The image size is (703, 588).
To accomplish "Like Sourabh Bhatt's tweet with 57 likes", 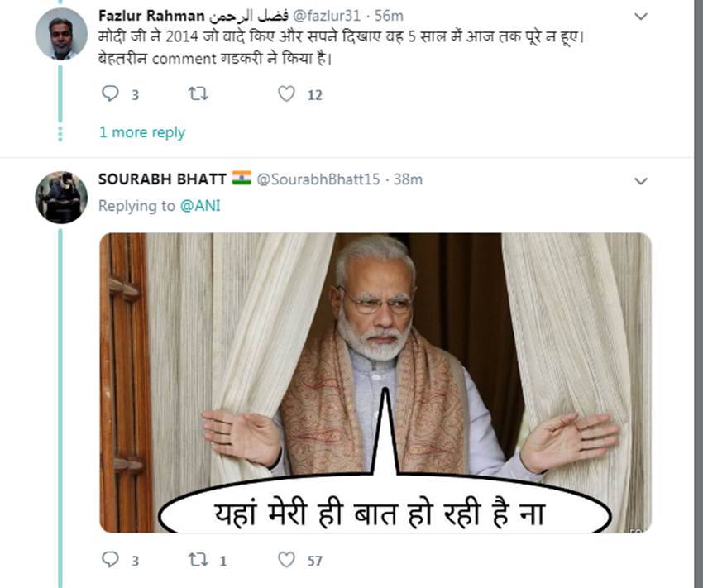I will click(286, 560).
